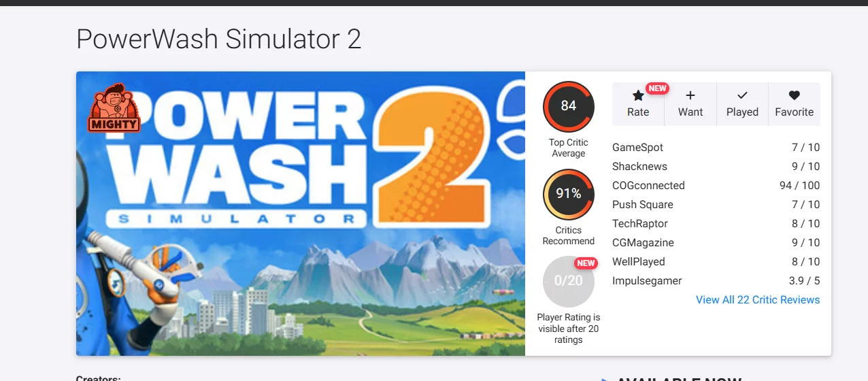868x381 pixels.
Task: Click the Mighty badge icon on banner
Action: tap(114, 107)
